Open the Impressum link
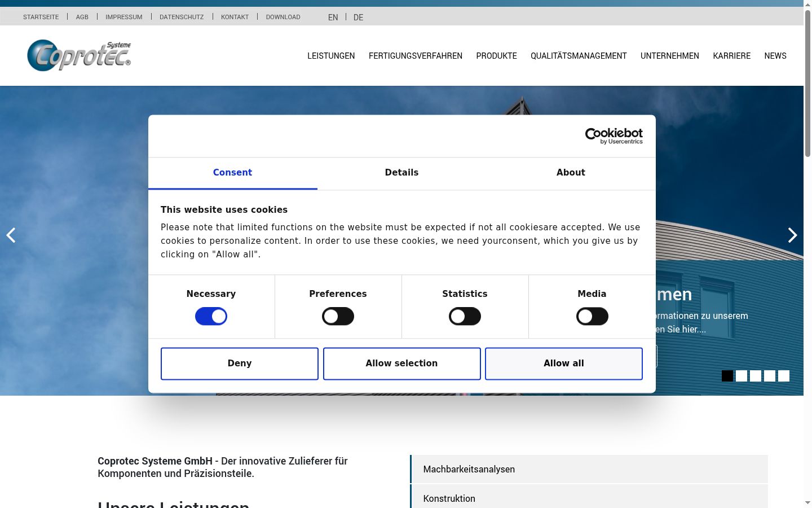Viewport: 812px width, 508px height. coord(124,17)
